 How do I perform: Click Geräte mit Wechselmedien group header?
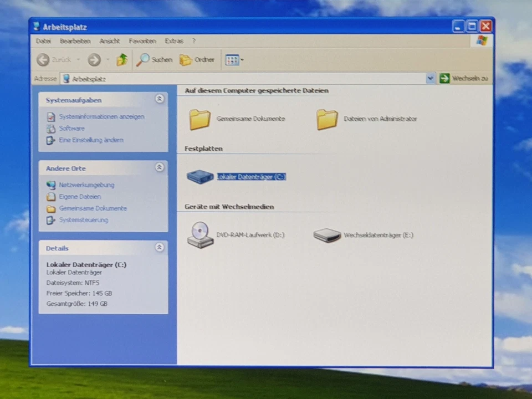pos(229,207)
